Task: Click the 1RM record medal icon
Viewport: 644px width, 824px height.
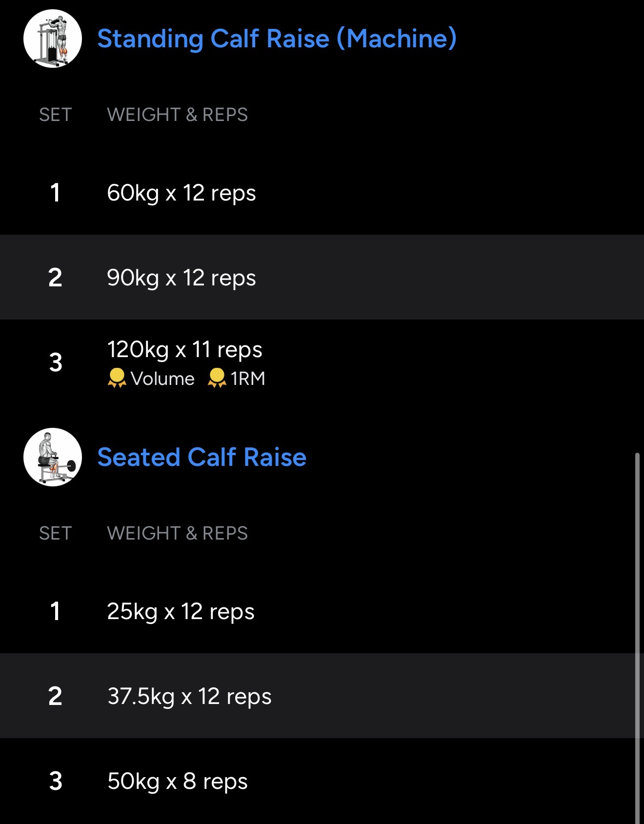Action: click(217, 378)
